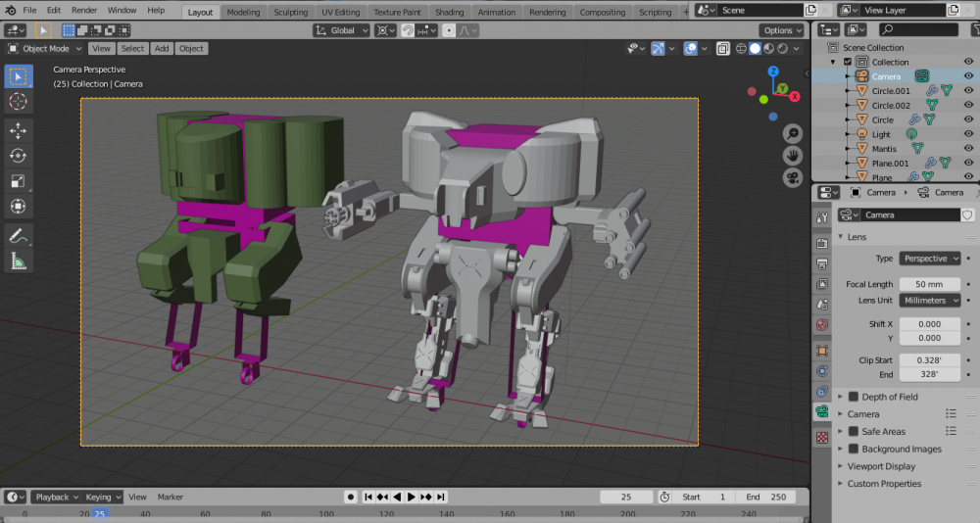Click the zoom magnifier viewport icon

point(792,134)
